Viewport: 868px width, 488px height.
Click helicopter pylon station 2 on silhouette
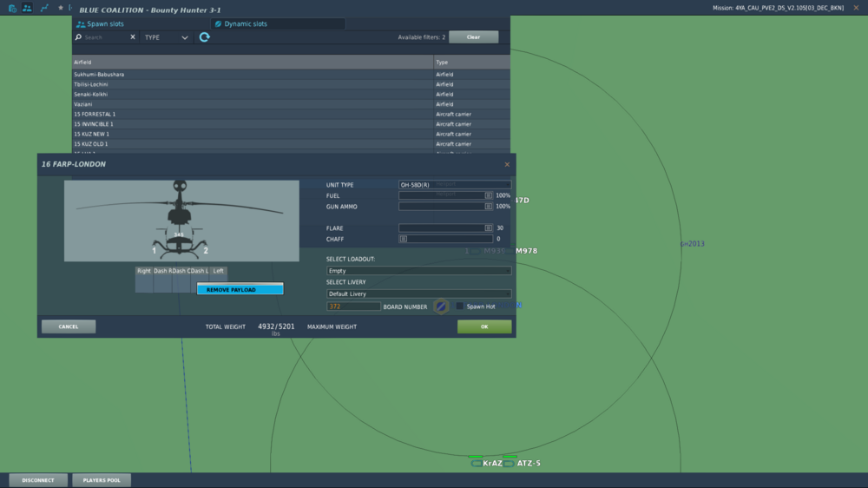click(206, 251)
